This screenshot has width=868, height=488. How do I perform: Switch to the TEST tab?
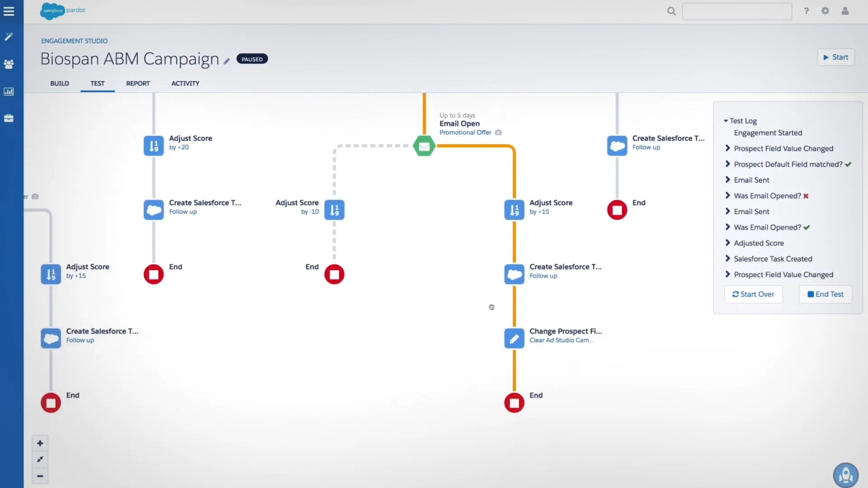pyautogui.click(x=97, y=84)
